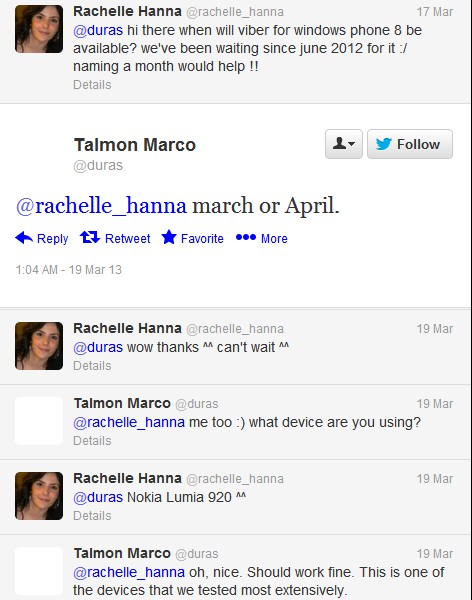Open the More options dots
The width and height of the screenshot is (472, 600).
point(246,238)
